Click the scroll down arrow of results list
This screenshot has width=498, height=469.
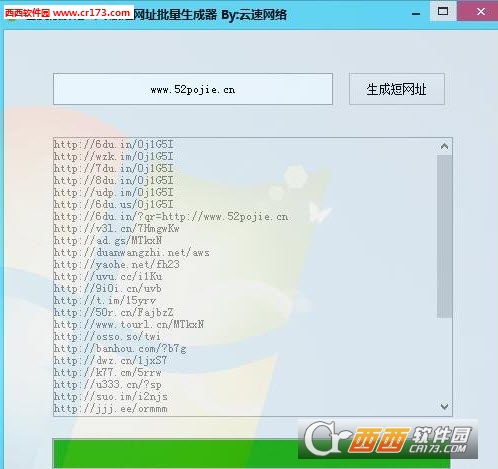pos(444,407)
